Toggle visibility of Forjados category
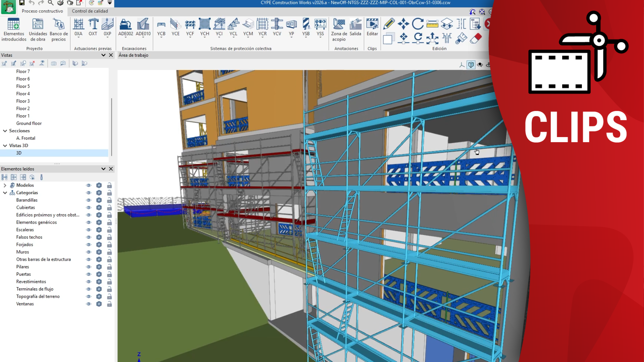Image resolution: width=644 pixels, height=362 pixels. [x=89, y=244]
